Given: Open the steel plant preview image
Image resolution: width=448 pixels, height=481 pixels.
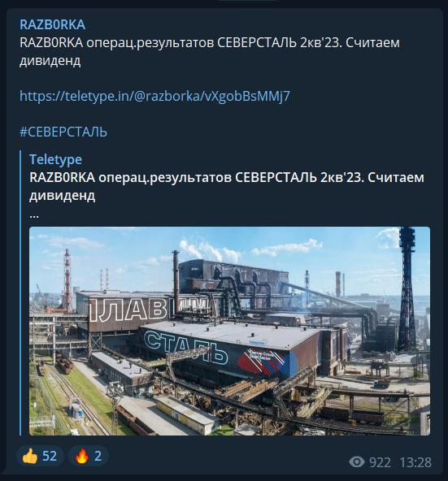Looking at the screenshot, I should click(x=229, y=331).
